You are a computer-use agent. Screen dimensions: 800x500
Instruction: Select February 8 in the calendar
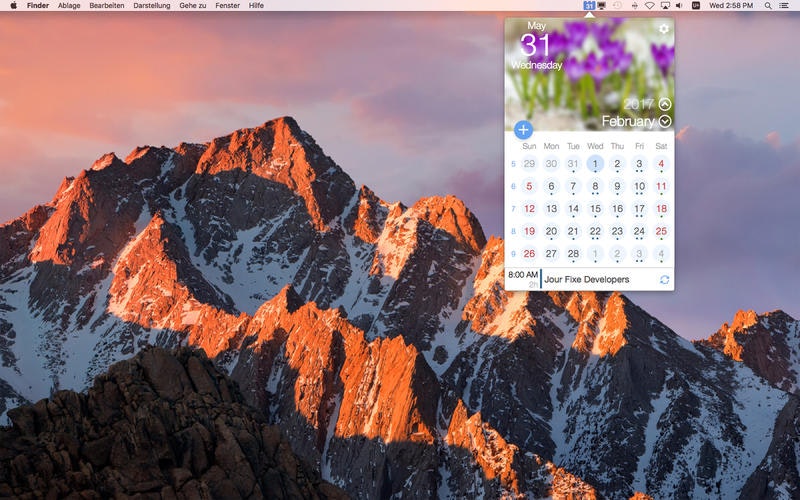595,186
